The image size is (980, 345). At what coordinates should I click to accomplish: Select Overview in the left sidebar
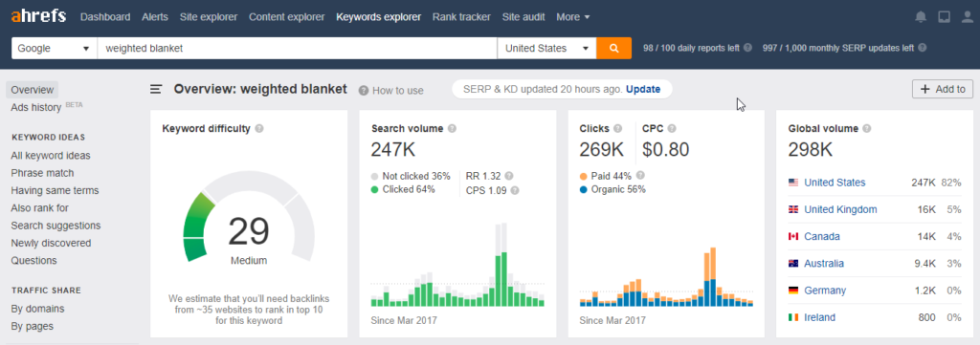(32, 90)
